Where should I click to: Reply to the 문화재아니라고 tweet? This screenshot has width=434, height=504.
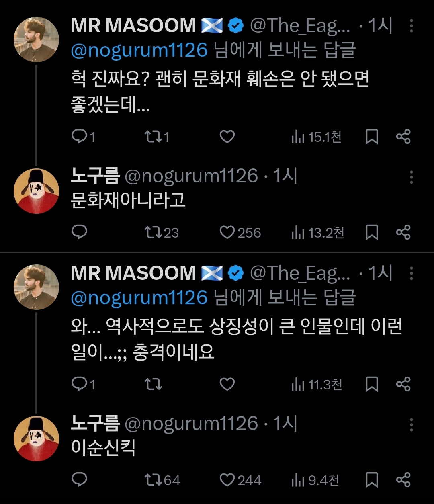pos(79,232)
